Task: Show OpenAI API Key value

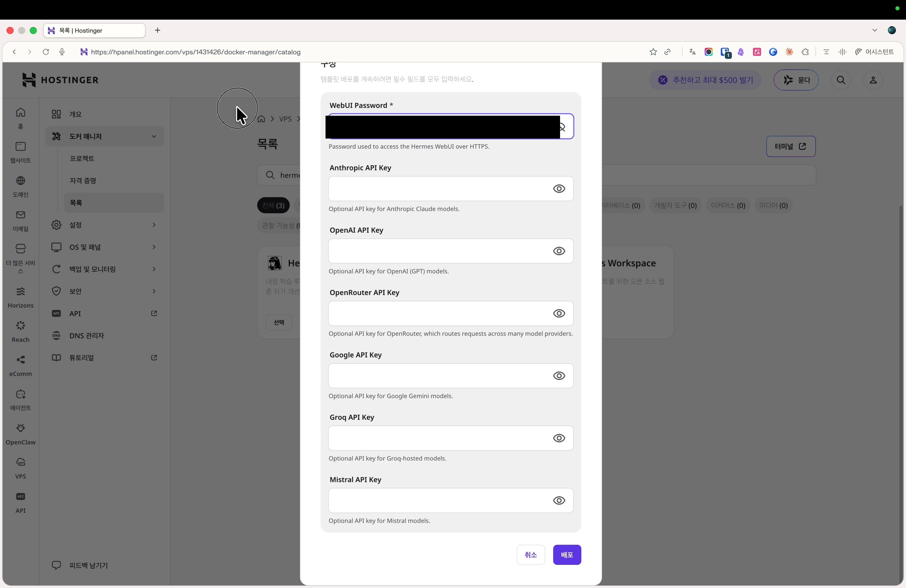Action: tap(559, 251)
